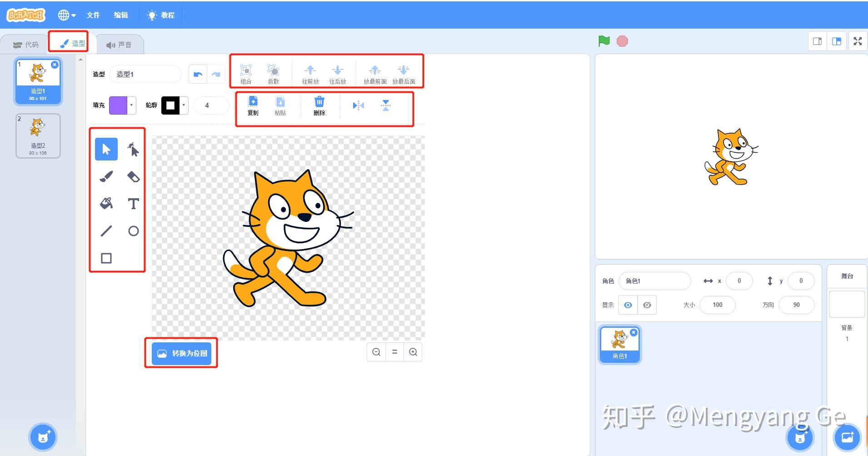The height and width of the screenshot is (456, 868).
Task: Enter full screen stage mode
Action: pos(858,41)
